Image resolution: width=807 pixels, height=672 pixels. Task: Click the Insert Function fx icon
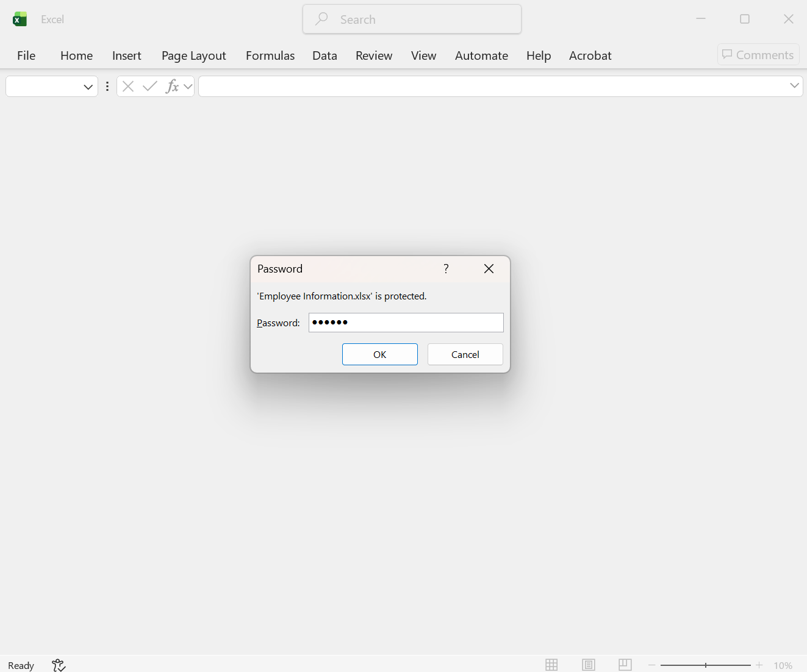click(173, 86)
